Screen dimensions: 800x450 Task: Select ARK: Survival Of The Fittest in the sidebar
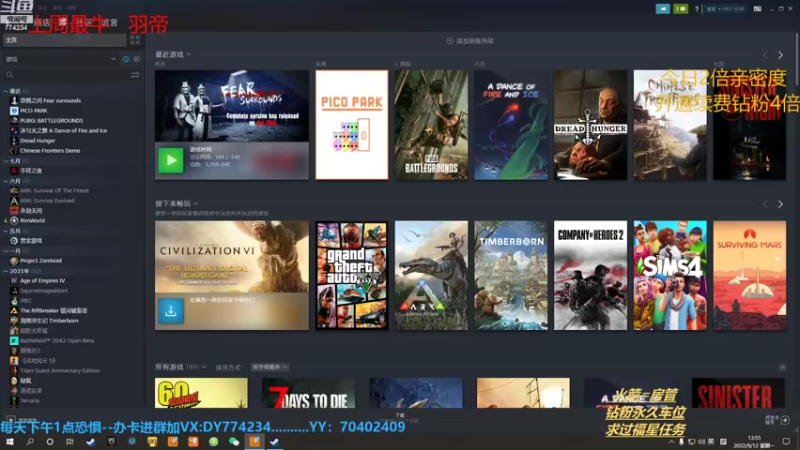pos(54,190)
